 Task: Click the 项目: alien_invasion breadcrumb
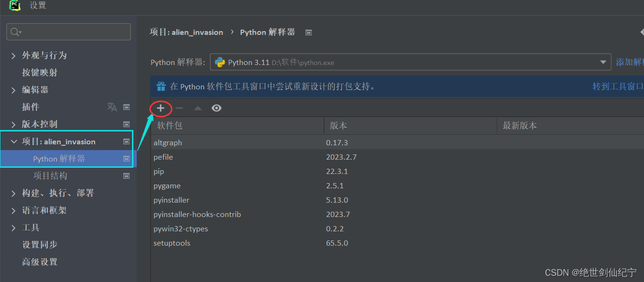click(186, 33)
